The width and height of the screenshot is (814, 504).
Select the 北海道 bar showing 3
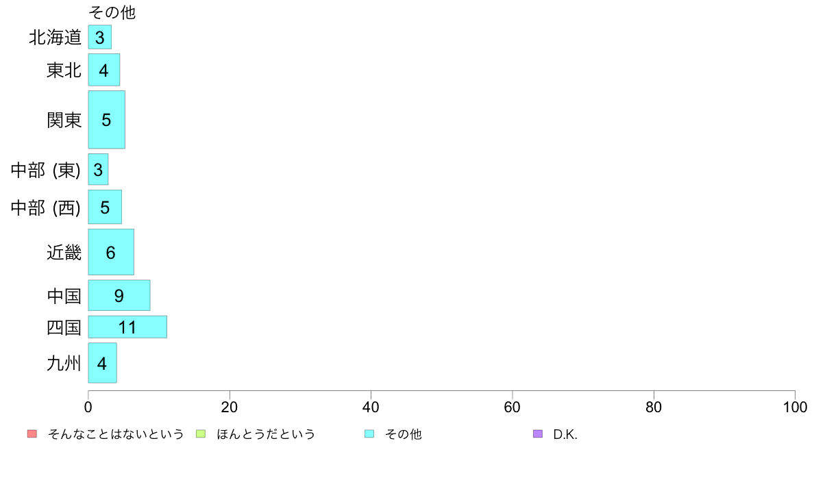point(99,37)
